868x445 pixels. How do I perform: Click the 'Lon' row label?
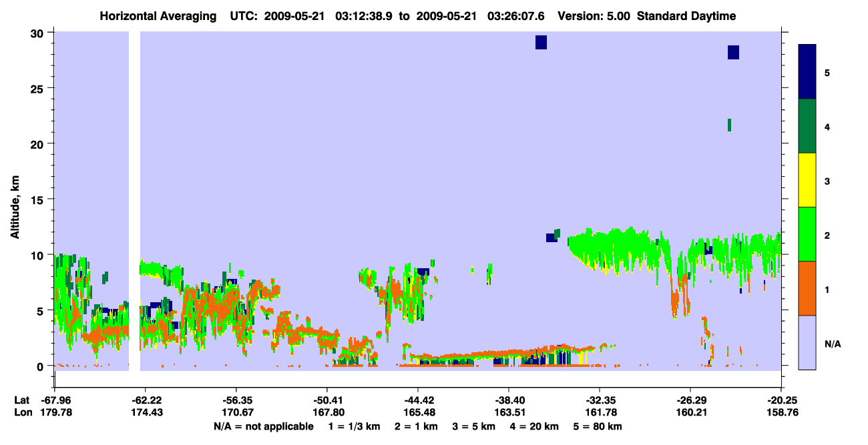(23, 412)
